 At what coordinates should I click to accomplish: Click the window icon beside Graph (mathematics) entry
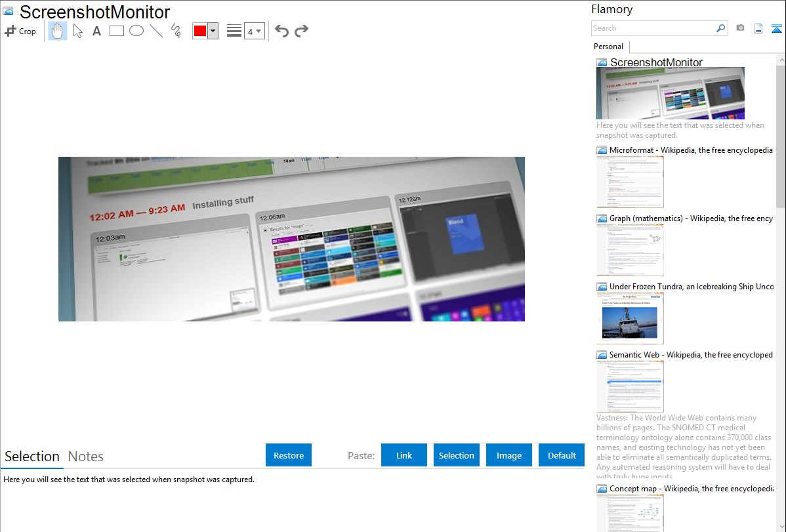pyautogui.click(x=602, y=218)
